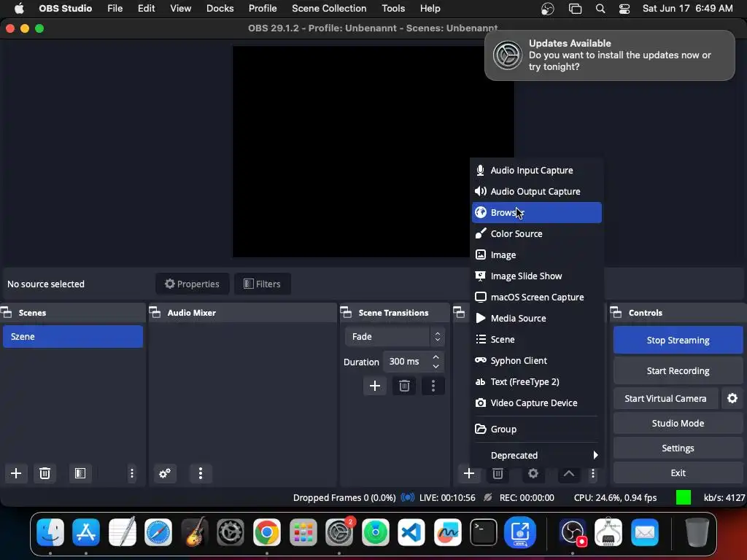
Task: Add a scene transition with plus
Action: [x=375, y=386]
